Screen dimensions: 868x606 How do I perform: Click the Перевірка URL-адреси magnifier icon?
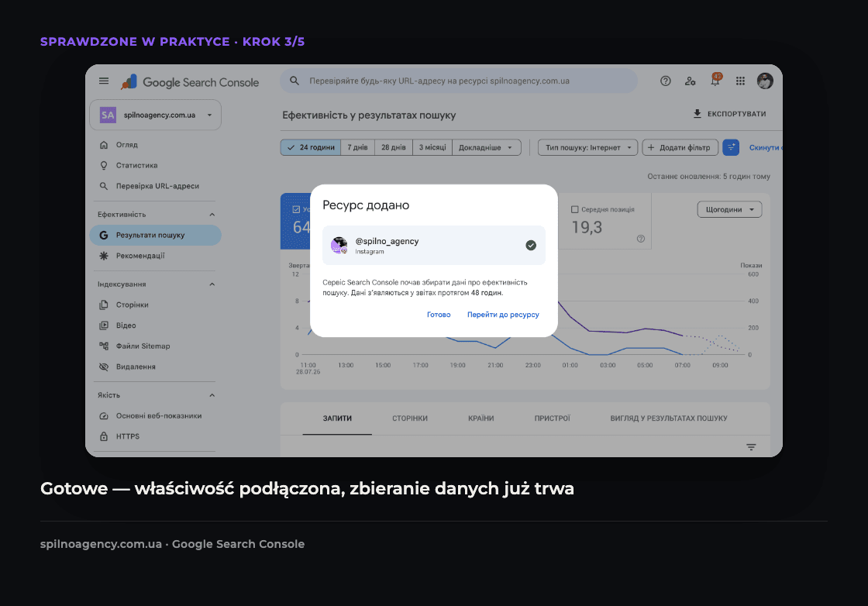pyautogui.click(x=104, y=186)
